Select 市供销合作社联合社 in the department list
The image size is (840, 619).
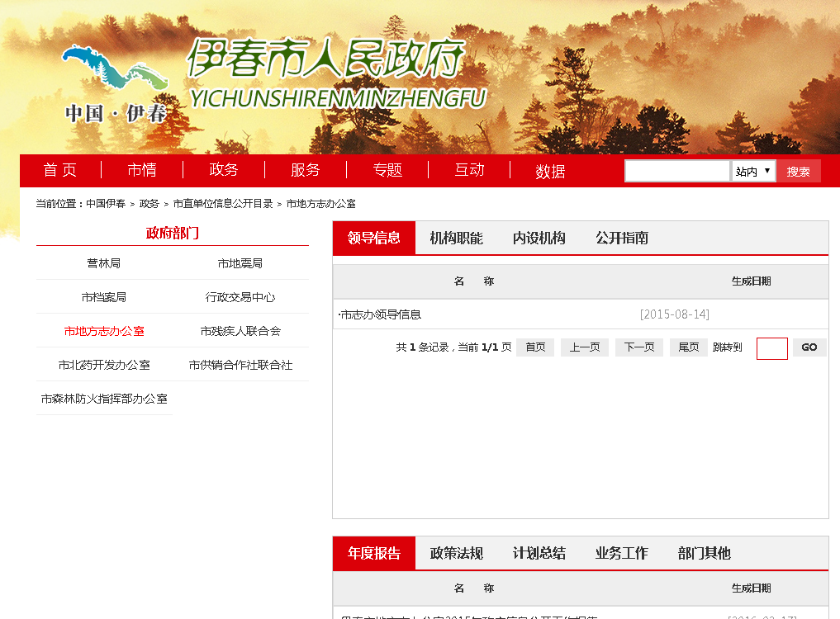240,365
